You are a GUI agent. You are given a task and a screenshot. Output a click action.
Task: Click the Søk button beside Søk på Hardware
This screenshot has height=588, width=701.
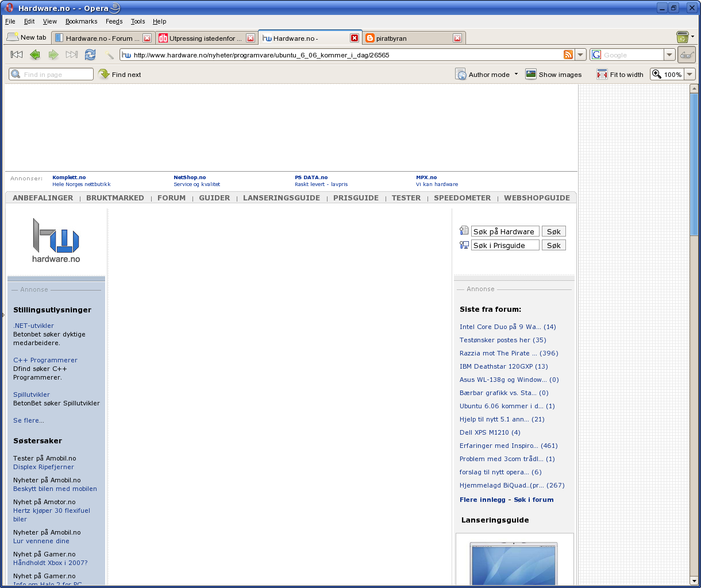pos(554,231)
